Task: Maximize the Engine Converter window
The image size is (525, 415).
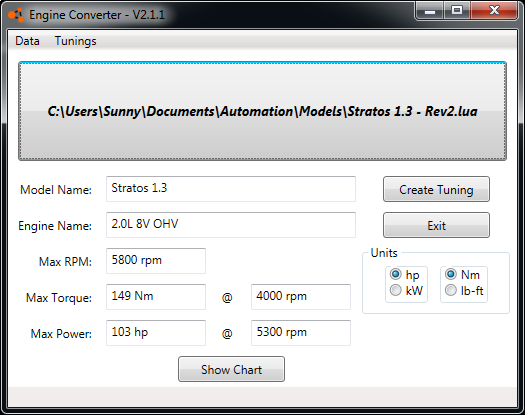Action: [457, 11]
